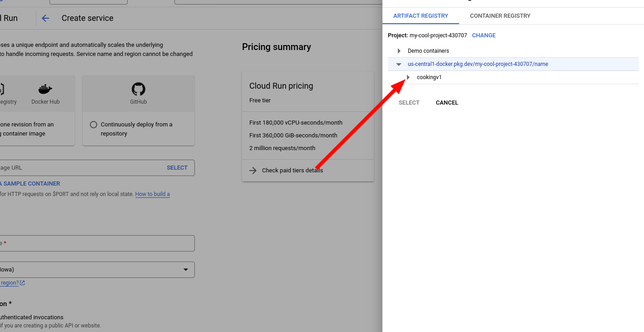Select the GitHub logo icon
Screen dimensions: 644x332
(x=139, y=89)
